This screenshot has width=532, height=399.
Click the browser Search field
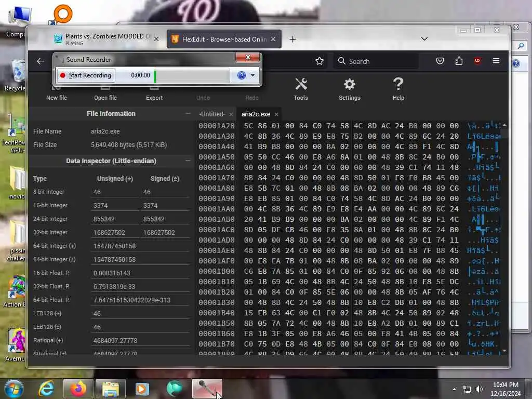pos(376,61)
